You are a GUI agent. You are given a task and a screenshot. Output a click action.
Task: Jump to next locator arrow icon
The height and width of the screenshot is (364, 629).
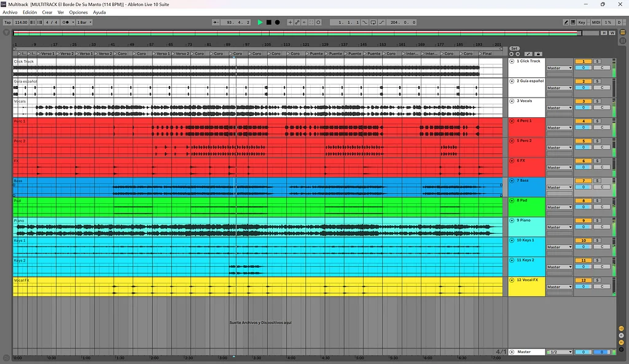click(x=518, y=54)
